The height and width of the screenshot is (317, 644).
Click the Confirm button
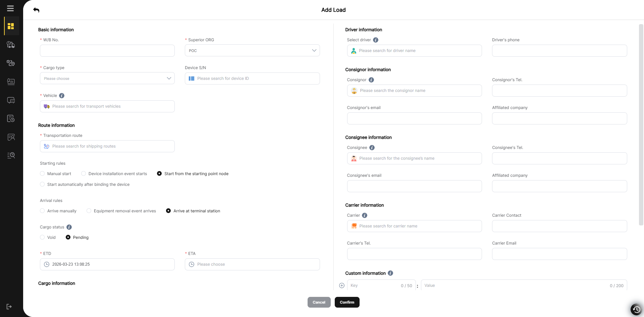coord(347,302)
